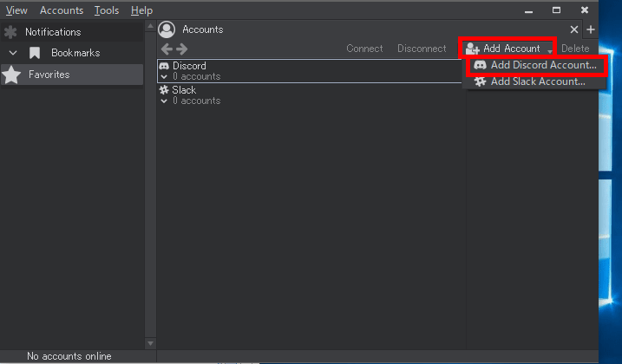This screenshot has height=364, width=622.
Task: Expand the Discord accounts chevron
Action: (164, 77)
